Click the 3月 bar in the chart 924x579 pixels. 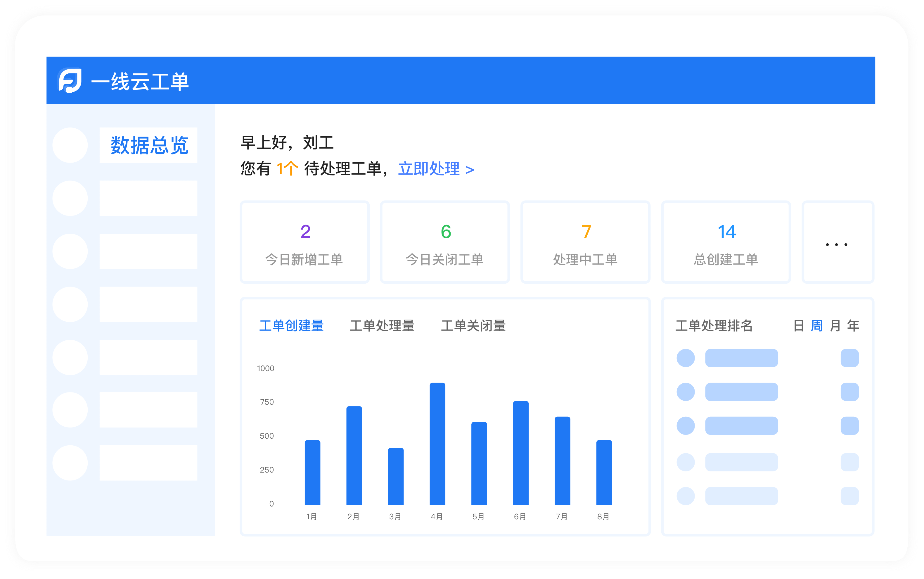396,476
